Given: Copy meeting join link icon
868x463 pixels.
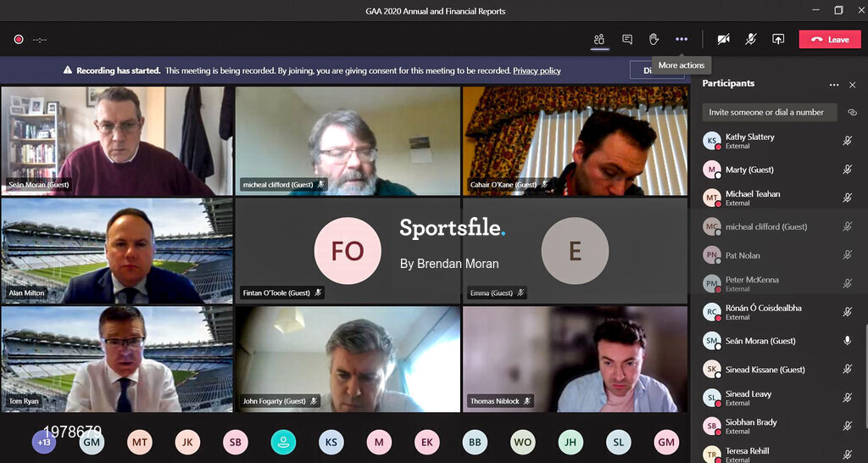Looking at the screenshot, I should pyautogui.click(x=852, y=112).
